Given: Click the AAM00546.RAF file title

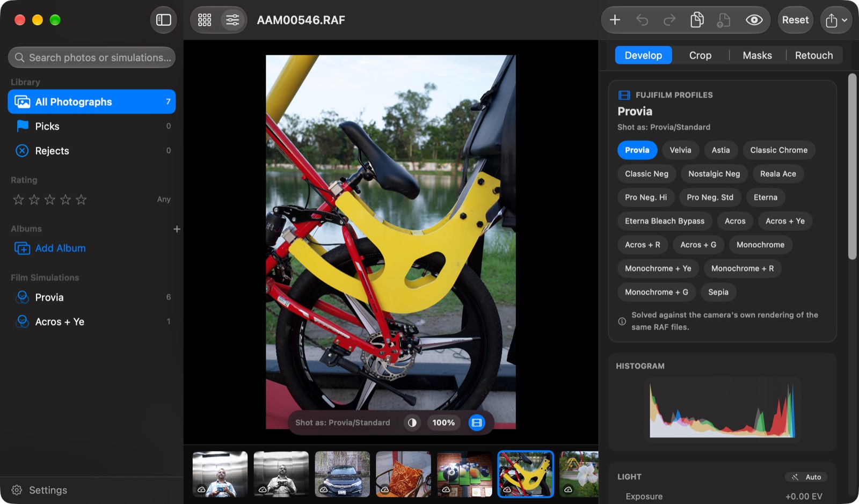Looking at the screenshot, I should (301, 20).
